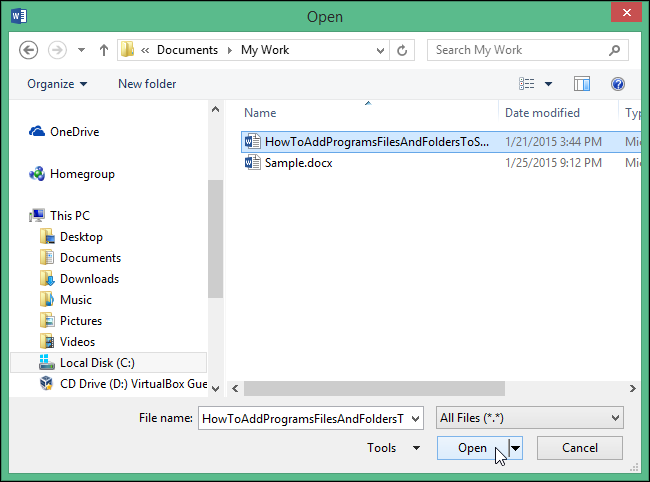Screen dimensions: 650x482
Task: Click date 1/25/2015 9:12 PM
Action: tap(553, 163)
